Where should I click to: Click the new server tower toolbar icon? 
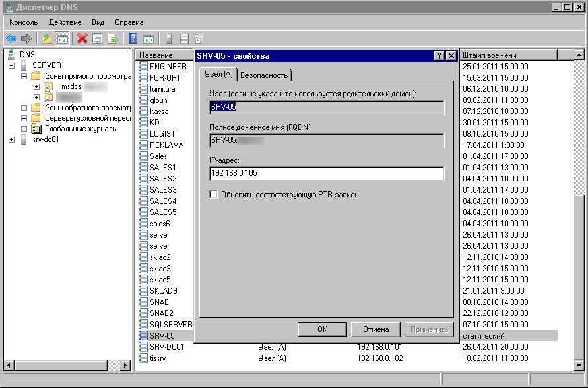tap(169, 38)
